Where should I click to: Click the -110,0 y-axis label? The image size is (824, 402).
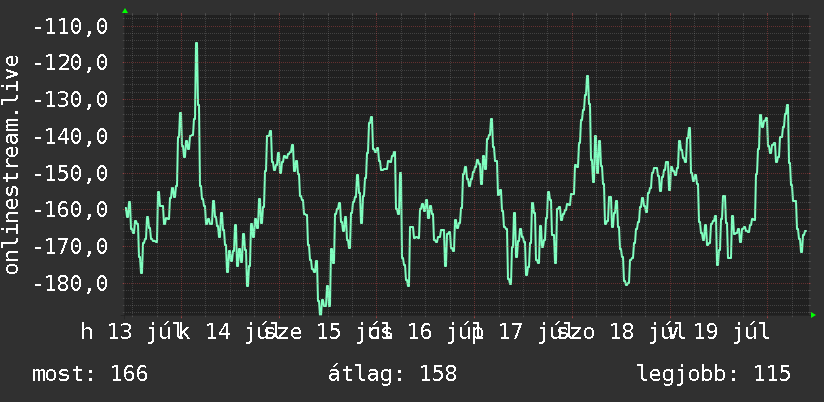tap(70, 26)
